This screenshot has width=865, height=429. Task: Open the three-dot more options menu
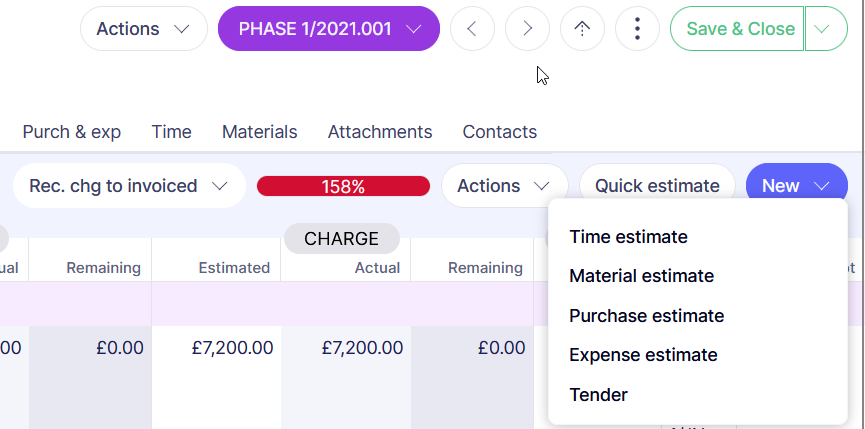click(x=637, y=29)
